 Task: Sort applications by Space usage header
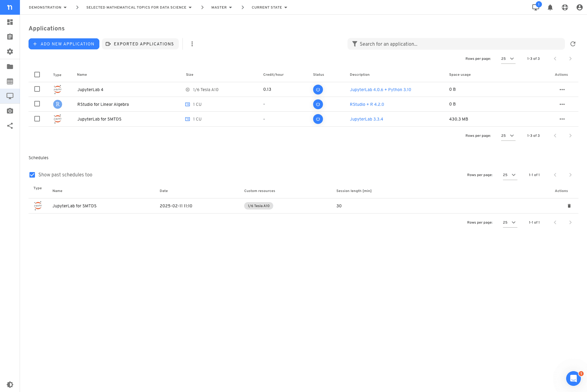click(460, 75)
